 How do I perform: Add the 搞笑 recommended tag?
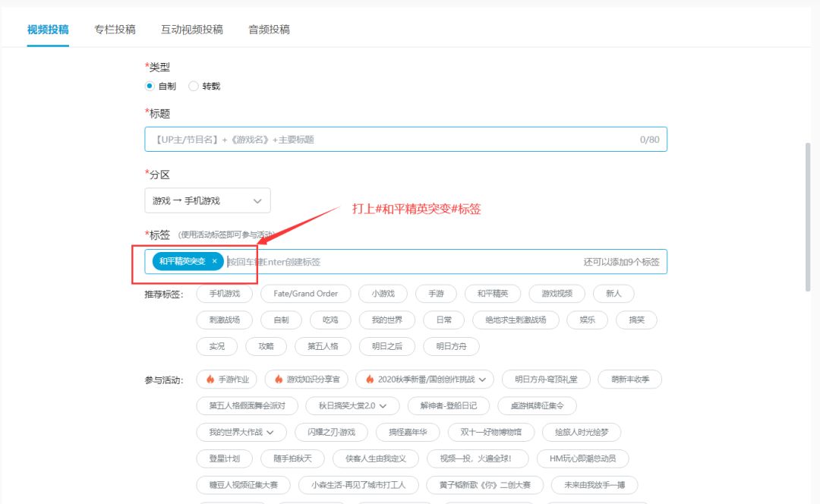[636, 320]
